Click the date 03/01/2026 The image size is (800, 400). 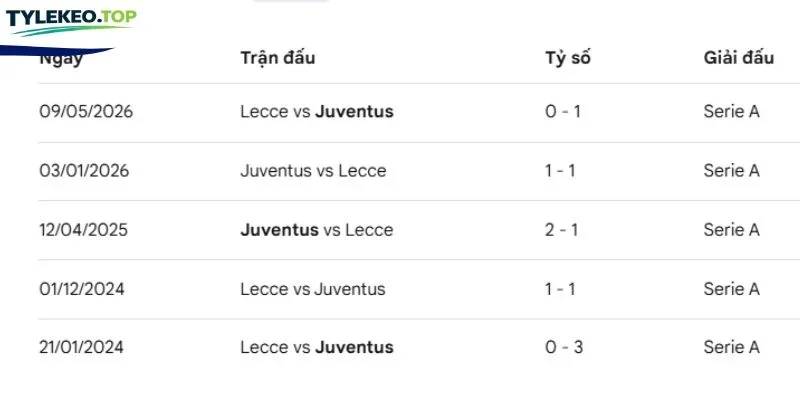[x=84, y=170]
